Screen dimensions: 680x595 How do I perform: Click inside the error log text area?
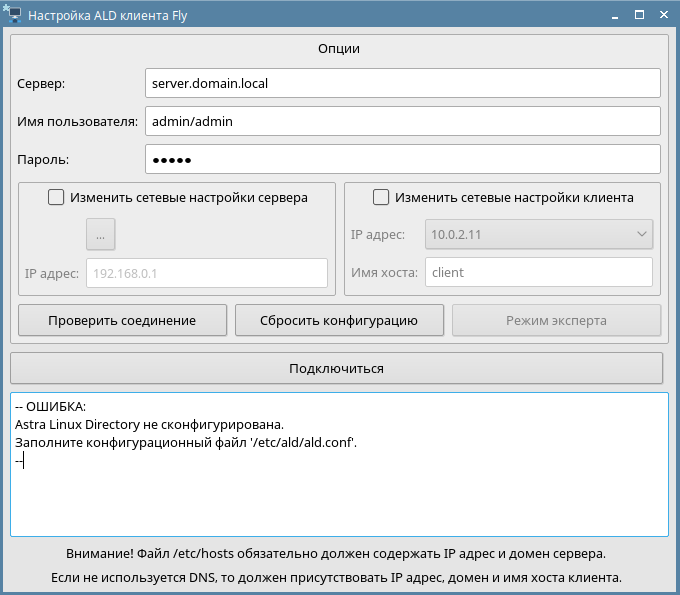(x=339, y=464)
